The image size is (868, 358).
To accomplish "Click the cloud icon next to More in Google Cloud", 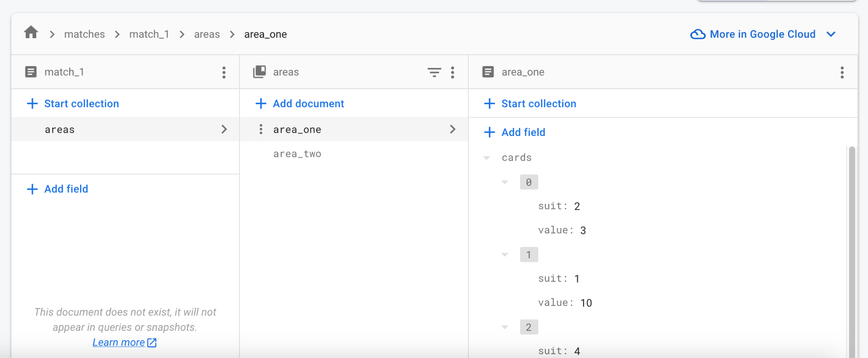I will point(697,34).
